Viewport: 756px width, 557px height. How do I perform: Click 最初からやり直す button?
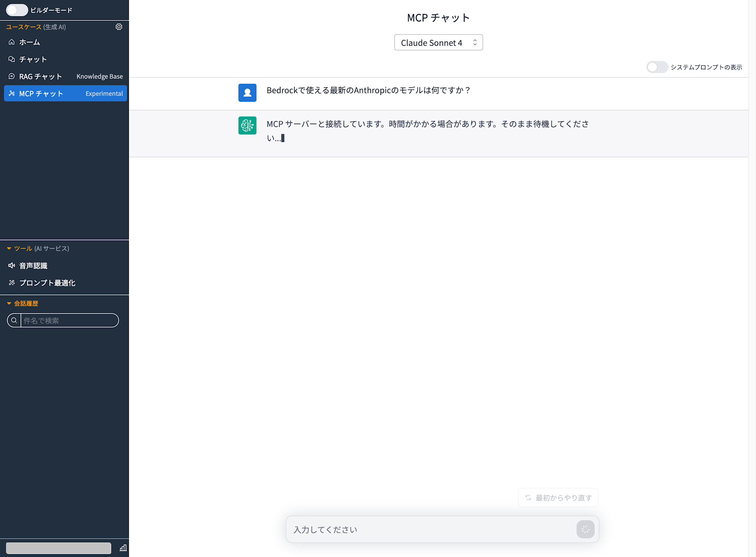[x=558, y=498]
